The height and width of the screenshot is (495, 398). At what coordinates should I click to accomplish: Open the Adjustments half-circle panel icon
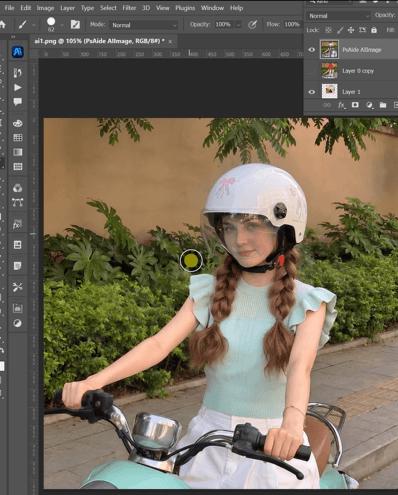(17, 323)
